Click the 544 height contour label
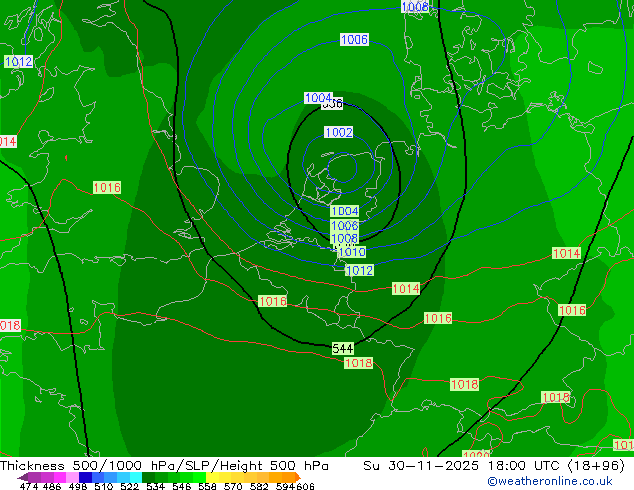Screen dimensions: 634x490 click(342, 348)
